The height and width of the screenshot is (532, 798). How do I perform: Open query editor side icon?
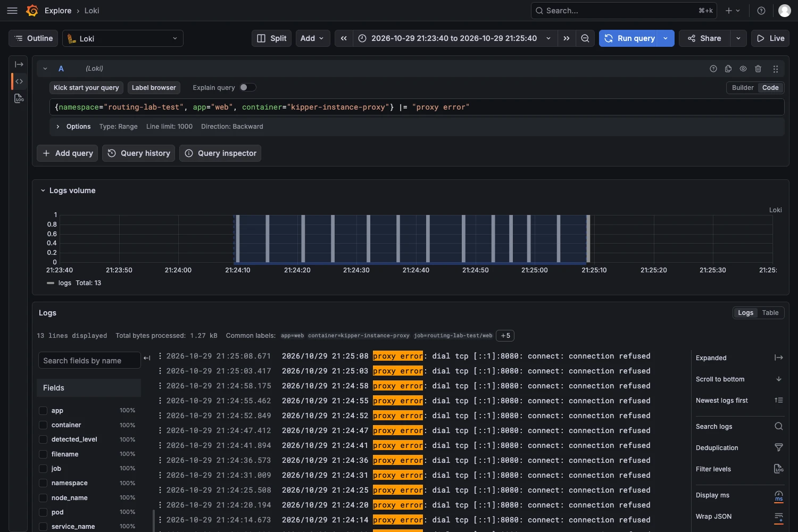coord(19,81)
